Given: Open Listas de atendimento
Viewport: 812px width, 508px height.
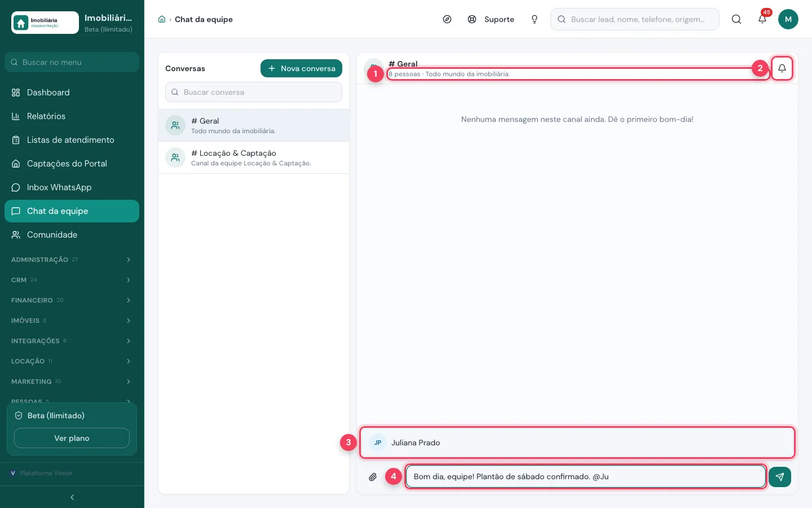Looking at the screenshot, I should (x=72, y=140).
